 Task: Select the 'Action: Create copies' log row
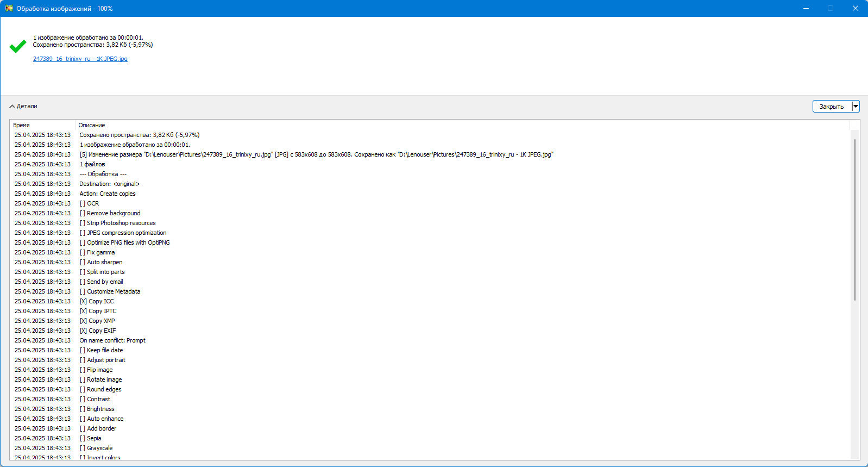[x=430, y=194]
